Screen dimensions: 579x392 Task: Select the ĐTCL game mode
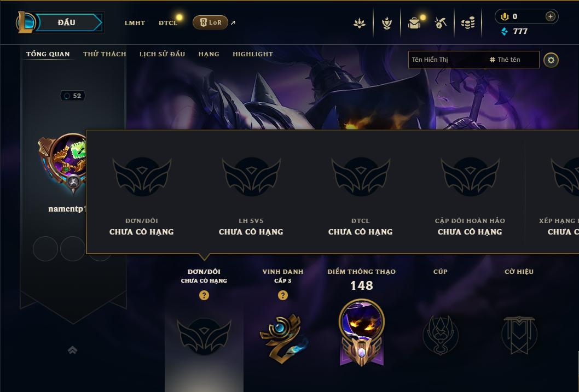[x=168, y=23]
